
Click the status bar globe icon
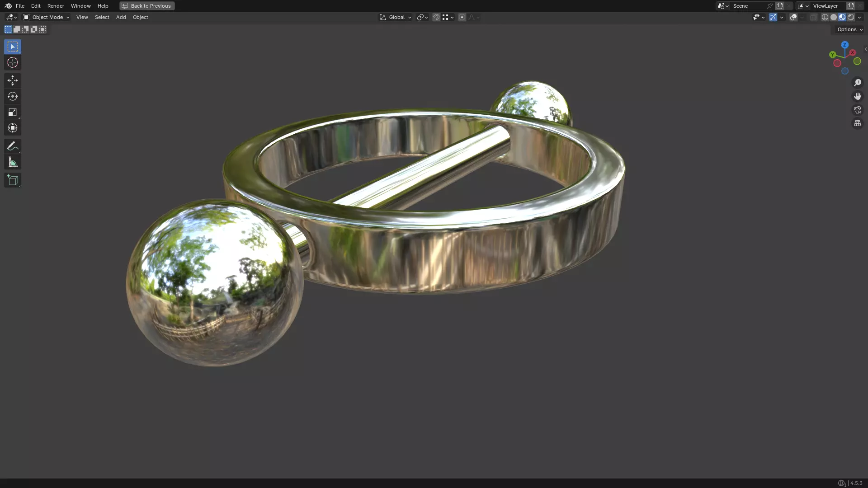tap(841, 483)
